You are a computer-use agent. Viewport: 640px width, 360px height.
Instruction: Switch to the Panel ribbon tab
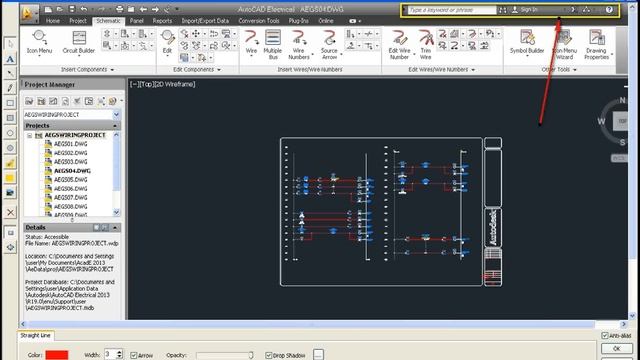[x=136, y=21]
